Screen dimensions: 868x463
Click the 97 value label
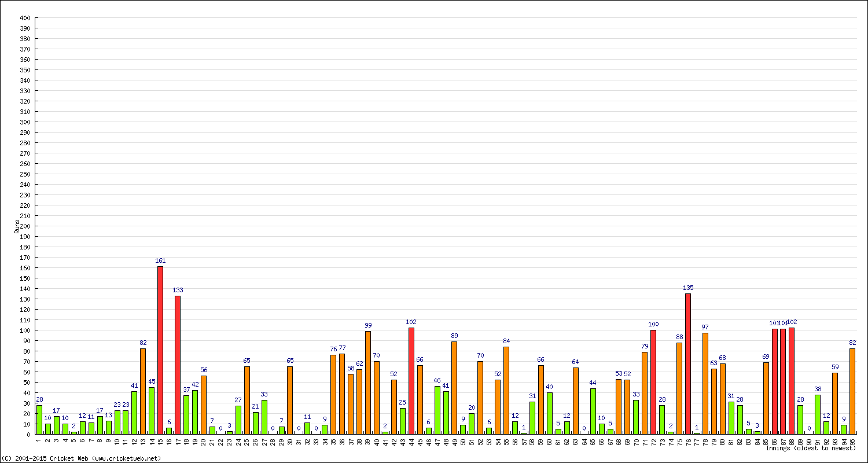click(705, 328)
